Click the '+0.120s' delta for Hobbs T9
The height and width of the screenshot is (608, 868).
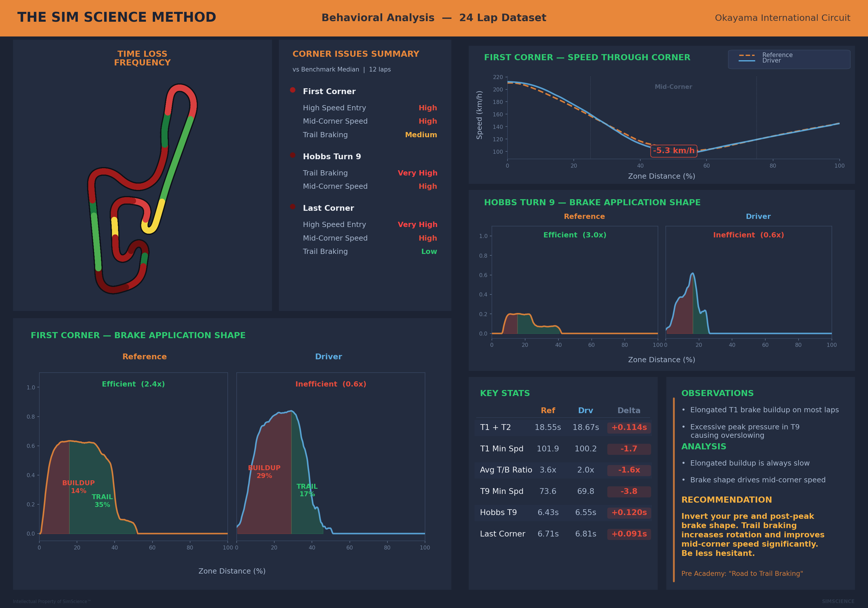(629, 512)
